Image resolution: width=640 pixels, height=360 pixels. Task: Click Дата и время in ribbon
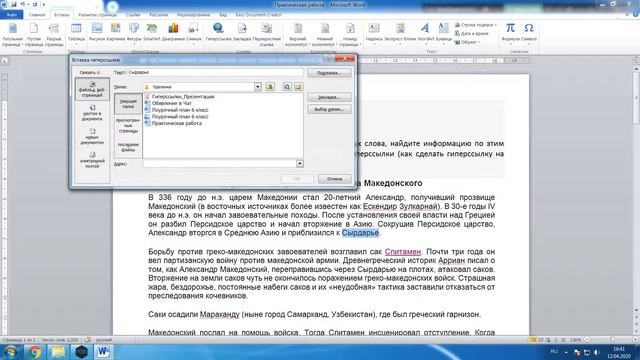[471, 33]
